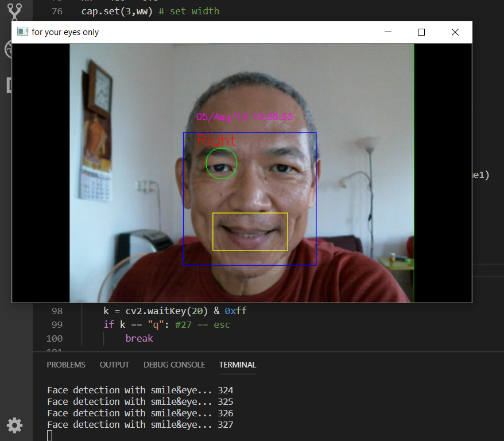Click the red 'Right' label in the video feed
Image resolution: width=504 pixels, height=441 pixels.
point(217,140)
